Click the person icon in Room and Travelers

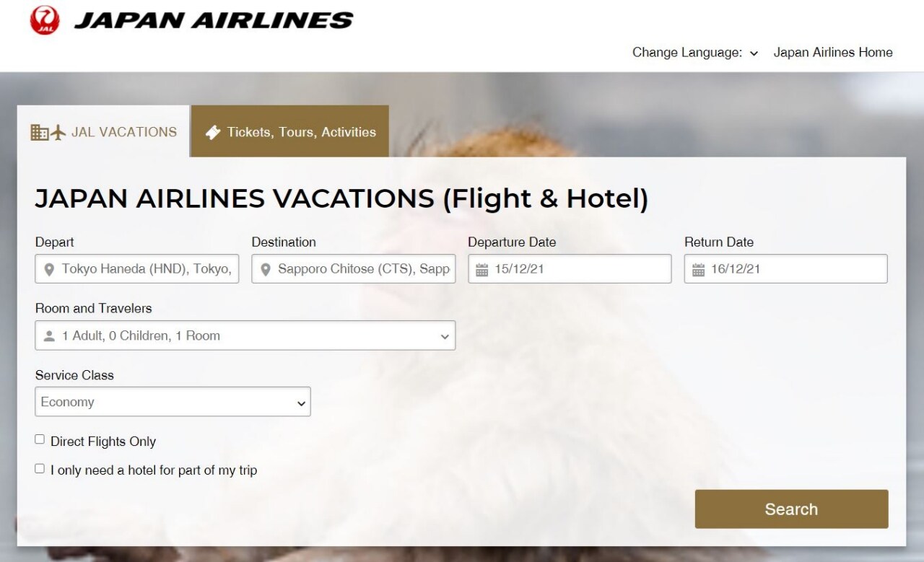tap(49, 336)
